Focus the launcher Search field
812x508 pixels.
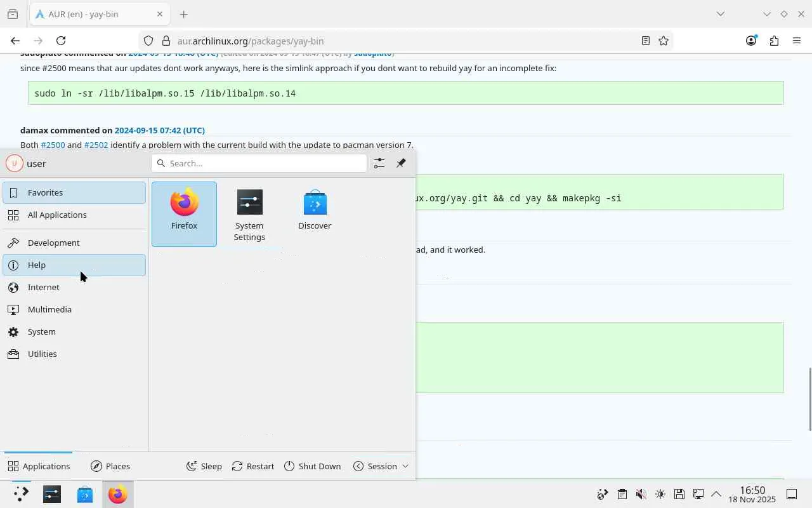[x=259, y=163]
